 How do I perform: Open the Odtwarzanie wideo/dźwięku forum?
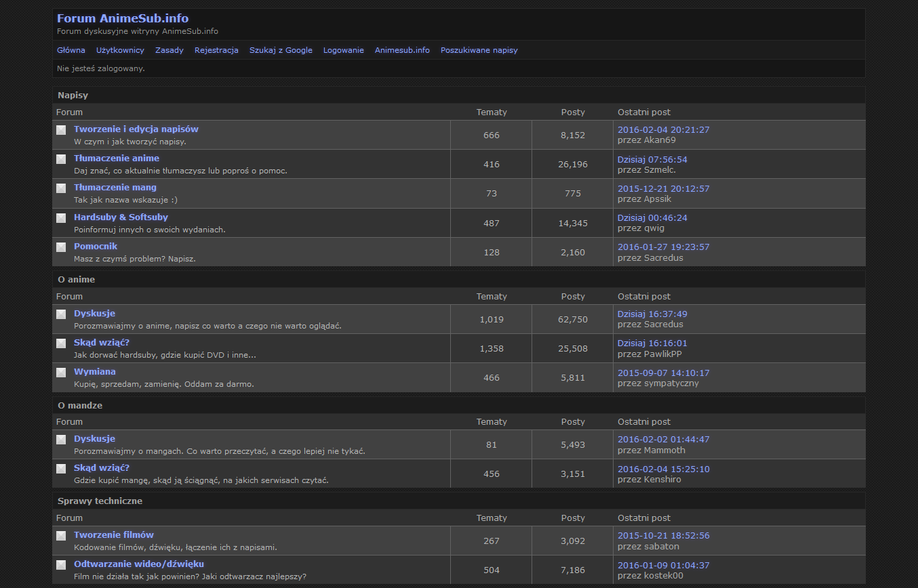coord(139,564)
